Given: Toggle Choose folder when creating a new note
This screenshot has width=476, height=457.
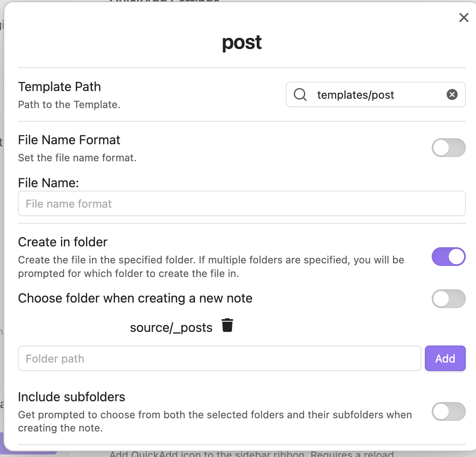Looking at the screenshot, I should 448,299.
